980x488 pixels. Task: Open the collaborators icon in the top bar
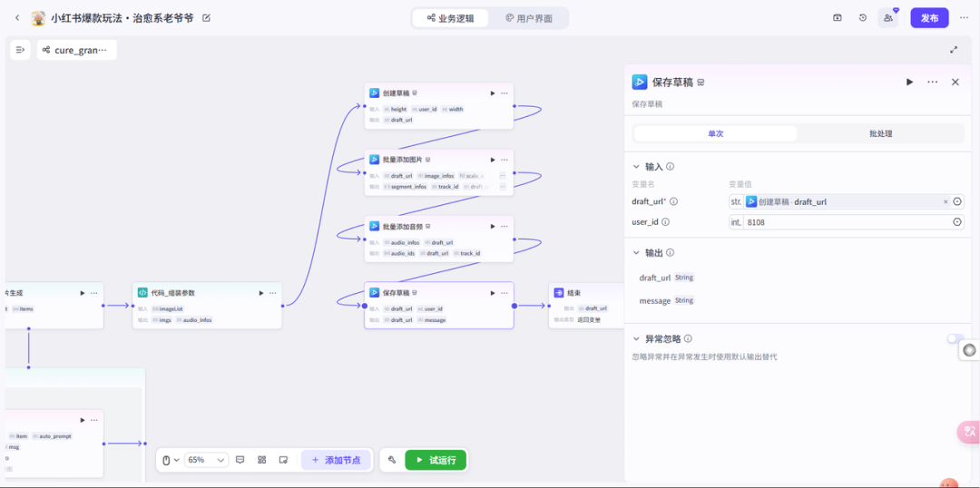coord(888,18)
